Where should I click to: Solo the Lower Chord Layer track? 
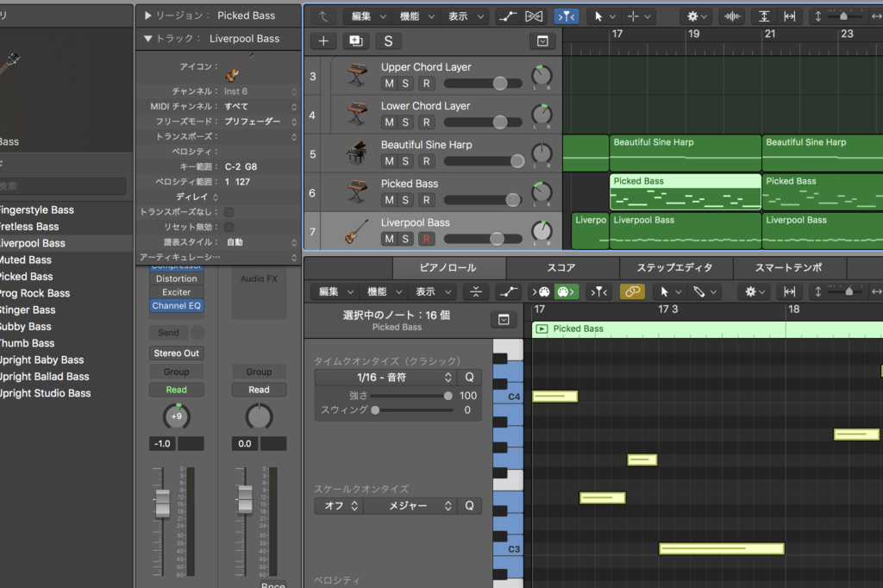[x=405, y=122]
